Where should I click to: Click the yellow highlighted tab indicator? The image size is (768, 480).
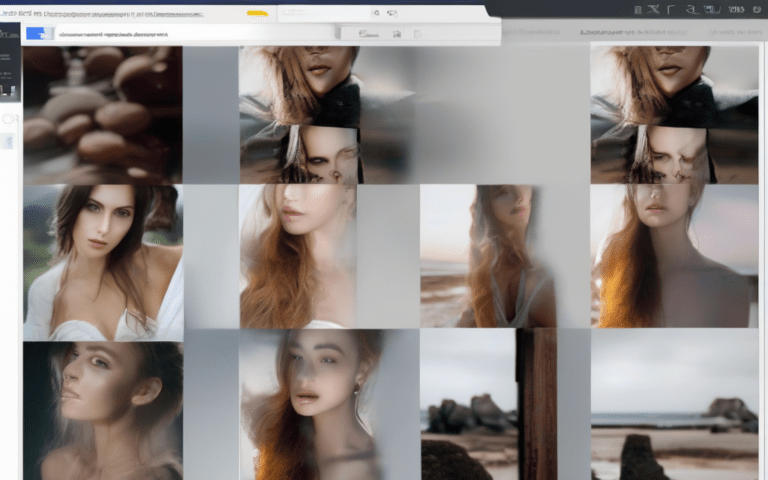click(x=257, y=13)
